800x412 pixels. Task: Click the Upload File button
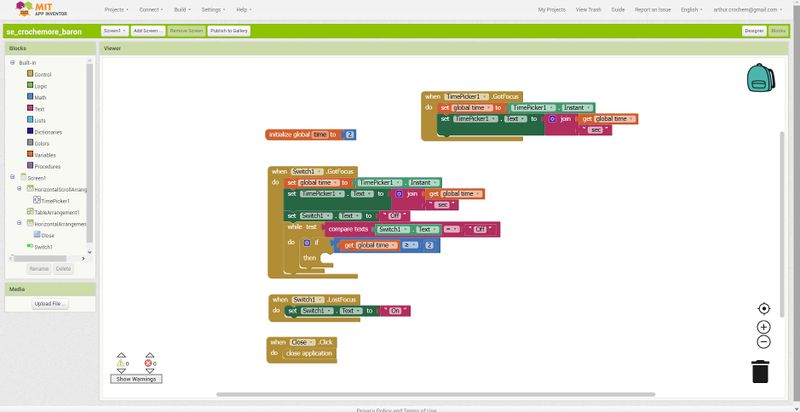click(x=50, y=303)
